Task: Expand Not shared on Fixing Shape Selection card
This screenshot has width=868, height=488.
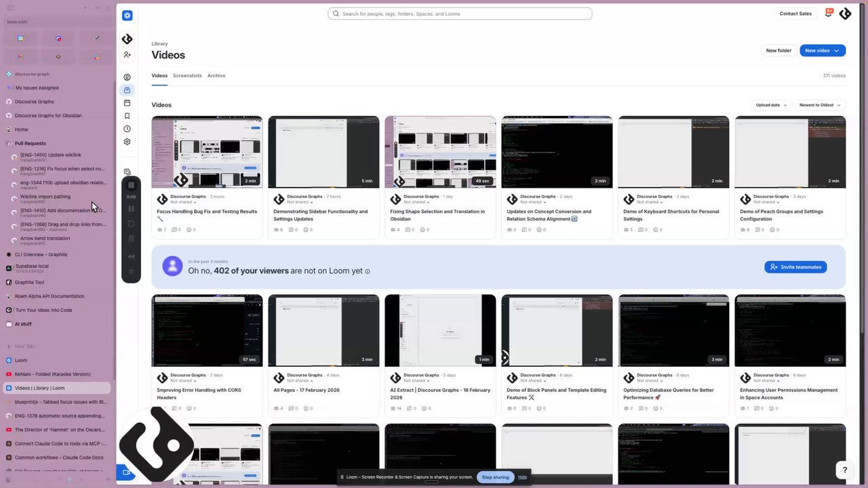Action: coord(416,202)
